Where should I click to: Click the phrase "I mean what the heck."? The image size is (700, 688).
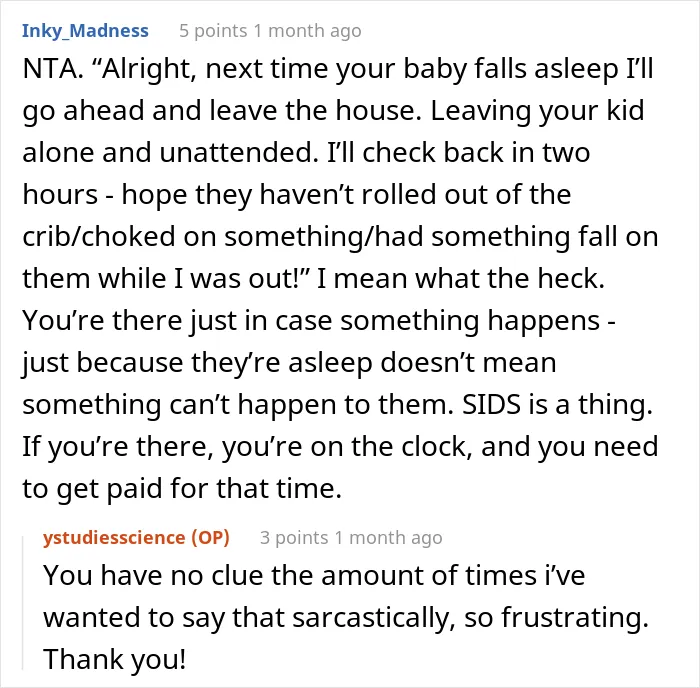pos(460,279)
